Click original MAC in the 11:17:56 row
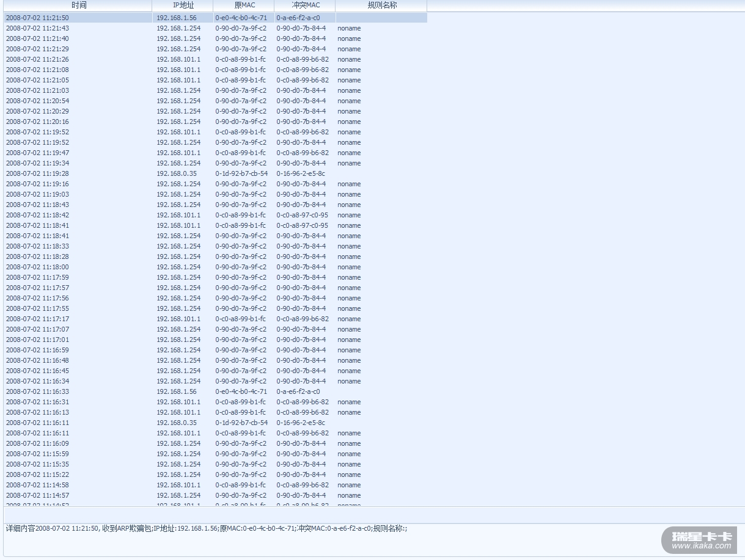Image resolution: width=745 pixels, height=560 pixels. [241, 298]
